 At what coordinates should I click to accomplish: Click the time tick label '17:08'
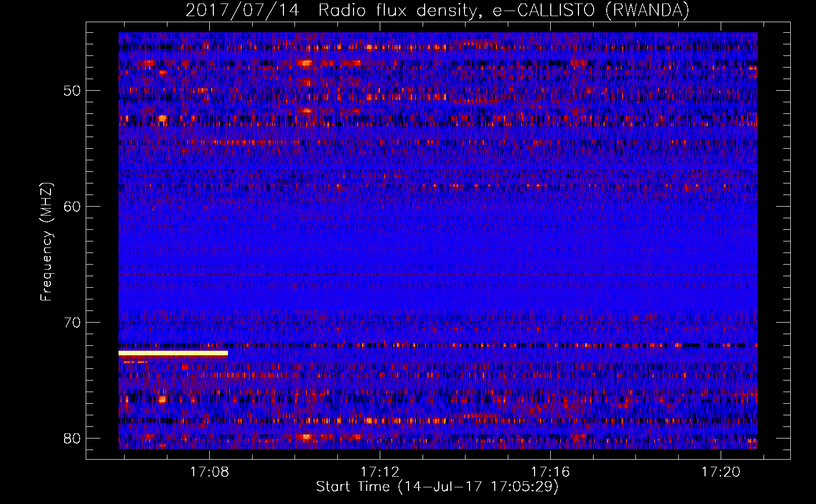click(x=209, y=472)
